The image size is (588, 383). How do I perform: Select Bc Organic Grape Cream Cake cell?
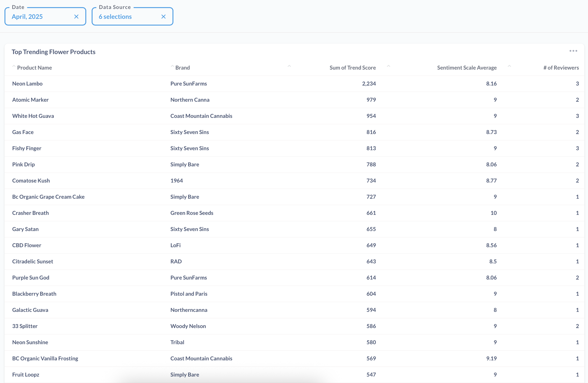pos(48,197)
